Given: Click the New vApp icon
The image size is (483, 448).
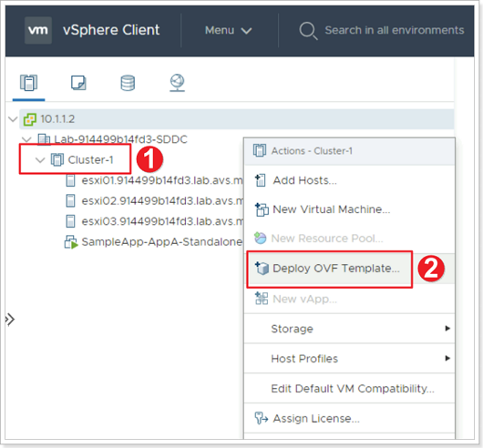Looking at the screenshot, I should coord(262,299).
